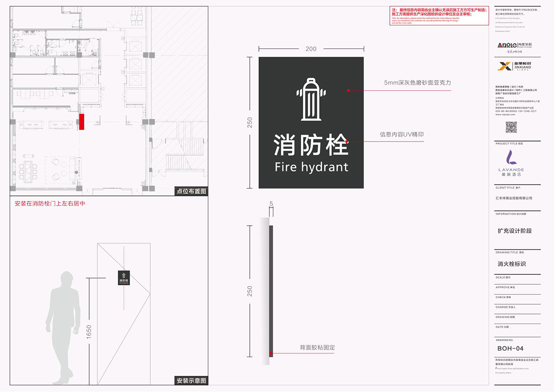Viewport: 554px width, 392px height.
Task: Click the 背面胶粘固定 annotation label
Action: (317, 347)
